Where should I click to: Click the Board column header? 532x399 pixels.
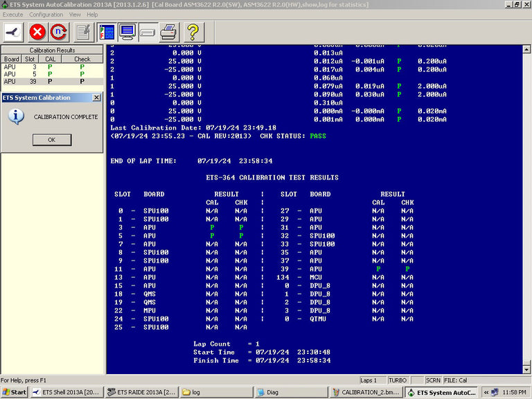11,59
